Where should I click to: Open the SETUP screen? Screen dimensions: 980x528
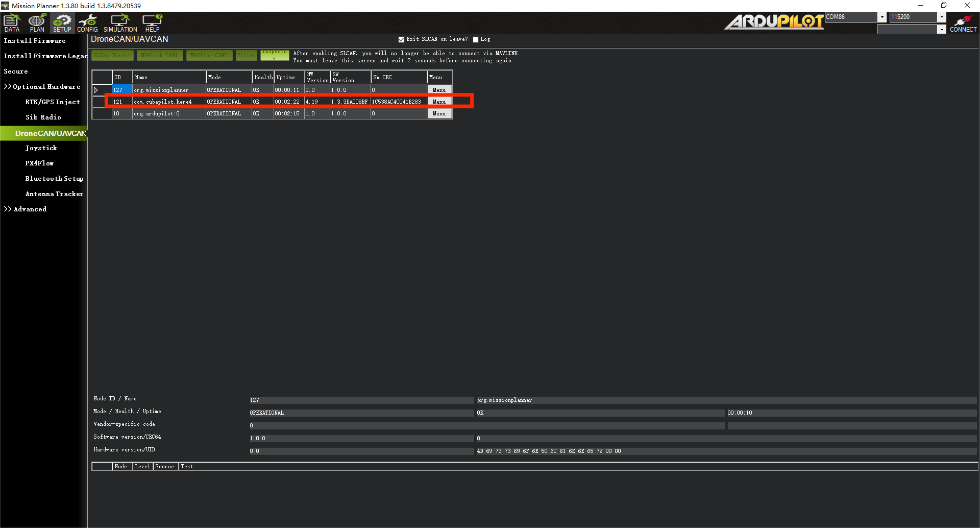(x=62, y=23)
